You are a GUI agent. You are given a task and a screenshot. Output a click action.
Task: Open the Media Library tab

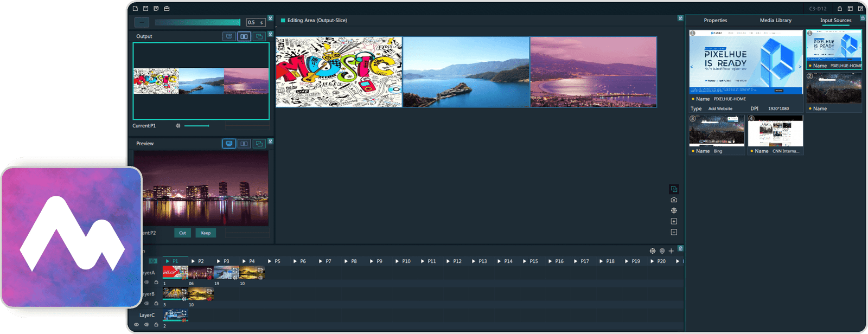point(776,20)
